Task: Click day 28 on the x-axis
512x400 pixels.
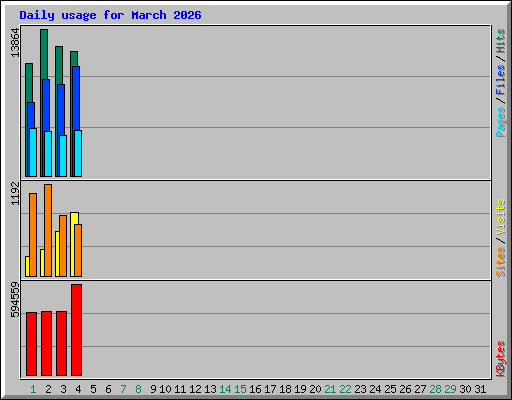Action: click(x=435, y=389)
